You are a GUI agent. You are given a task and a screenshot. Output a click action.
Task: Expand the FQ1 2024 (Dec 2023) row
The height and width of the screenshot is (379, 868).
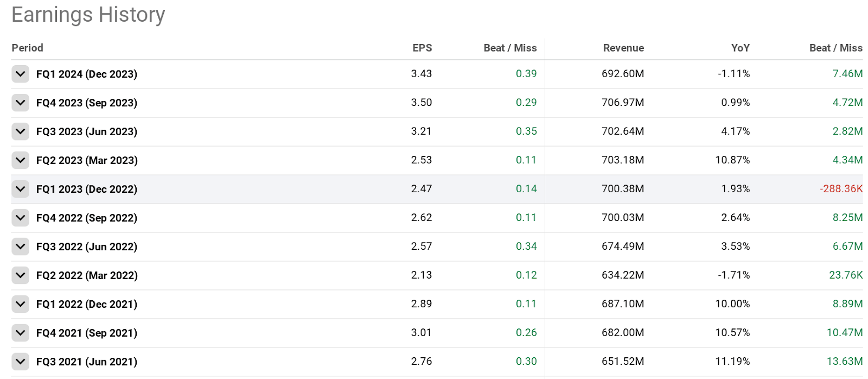pos(20,74)
